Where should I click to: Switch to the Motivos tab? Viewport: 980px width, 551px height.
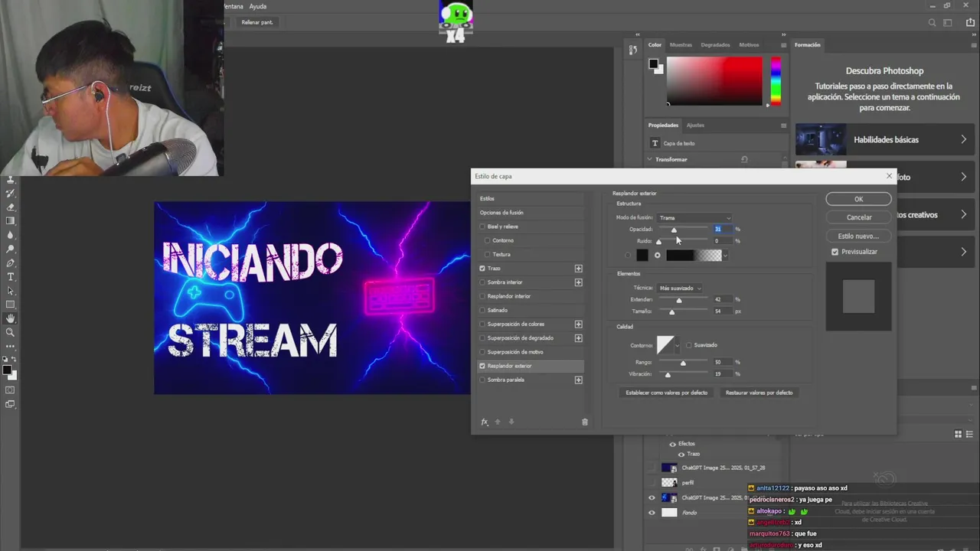click(x=749, y=45)
